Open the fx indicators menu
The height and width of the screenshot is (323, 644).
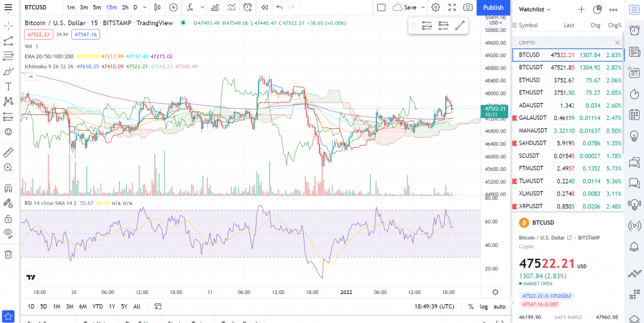[190, 8]
